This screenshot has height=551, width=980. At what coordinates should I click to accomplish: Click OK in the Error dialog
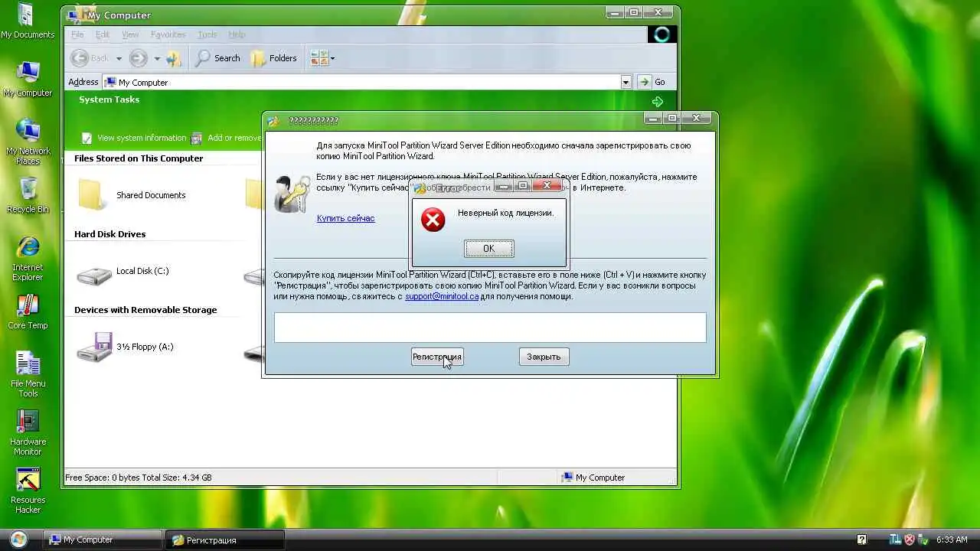point(488,249)
